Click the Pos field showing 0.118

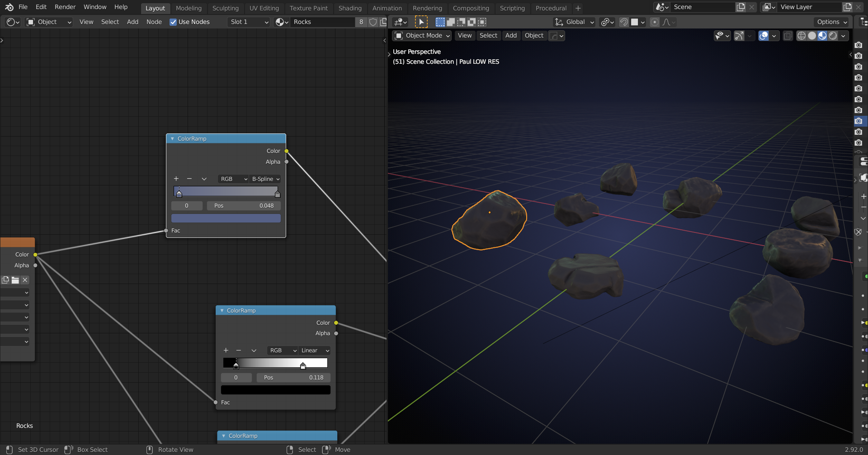click(293, 378)
